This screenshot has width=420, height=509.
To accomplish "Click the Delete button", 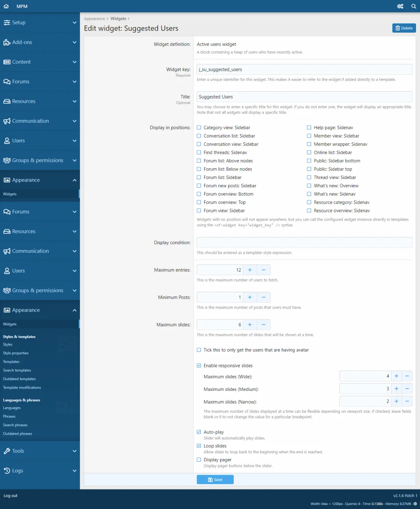I will pos(404,28).
